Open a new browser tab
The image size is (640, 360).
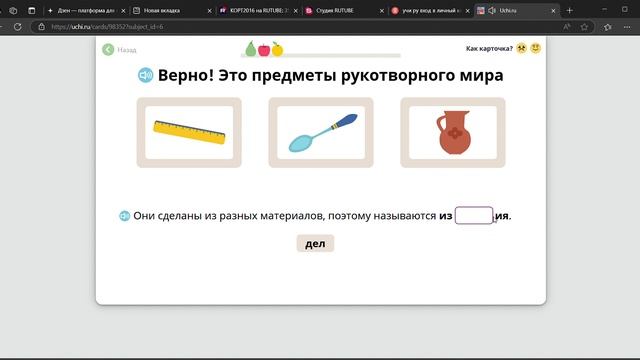click(569, 11)
